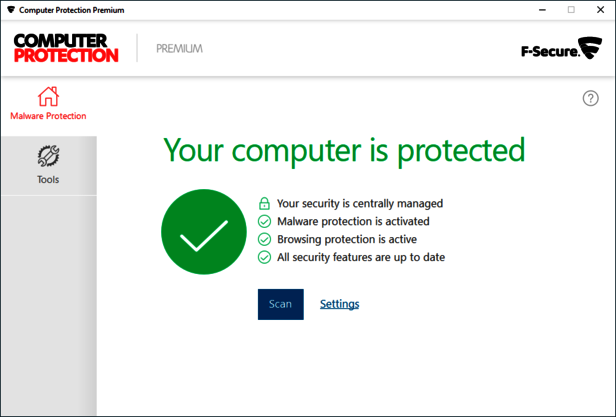Image resolution: width=616 pixels, height=417 pixels.
Task: Click 'Your security is centrally managed' text
Action: (x=359, y=203)
